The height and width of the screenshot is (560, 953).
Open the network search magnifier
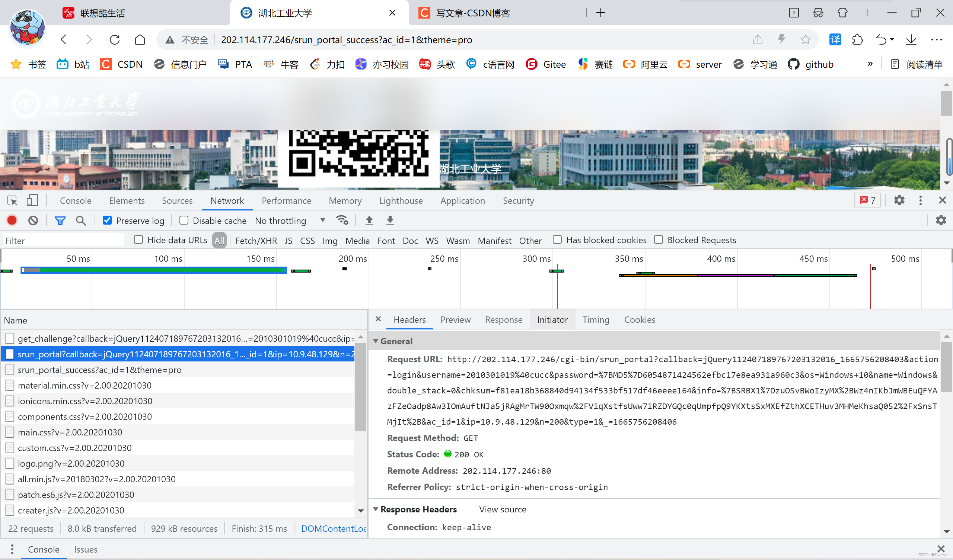(80, 220)
